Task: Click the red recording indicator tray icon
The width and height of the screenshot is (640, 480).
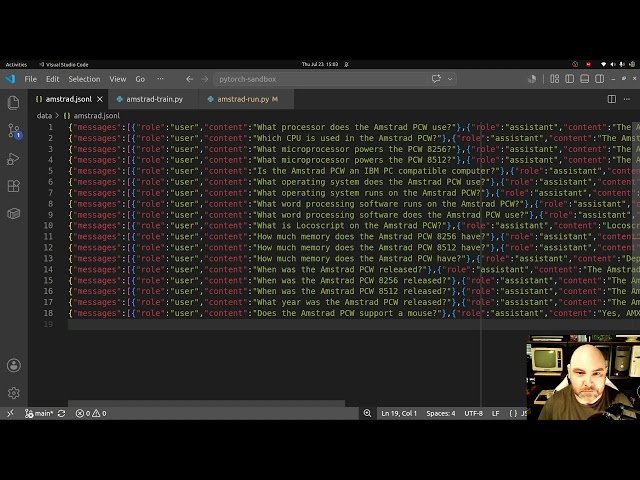Action: (x=588, y=64)
